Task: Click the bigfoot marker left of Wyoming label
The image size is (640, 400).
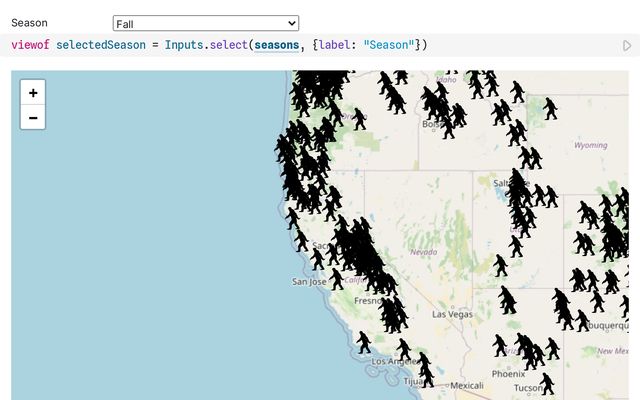Action: 550,109
